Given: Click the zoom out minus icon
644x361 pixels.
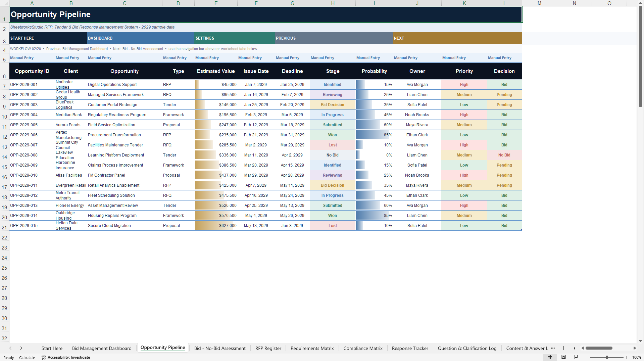Looking at the screenshot, I should [587, 357].
